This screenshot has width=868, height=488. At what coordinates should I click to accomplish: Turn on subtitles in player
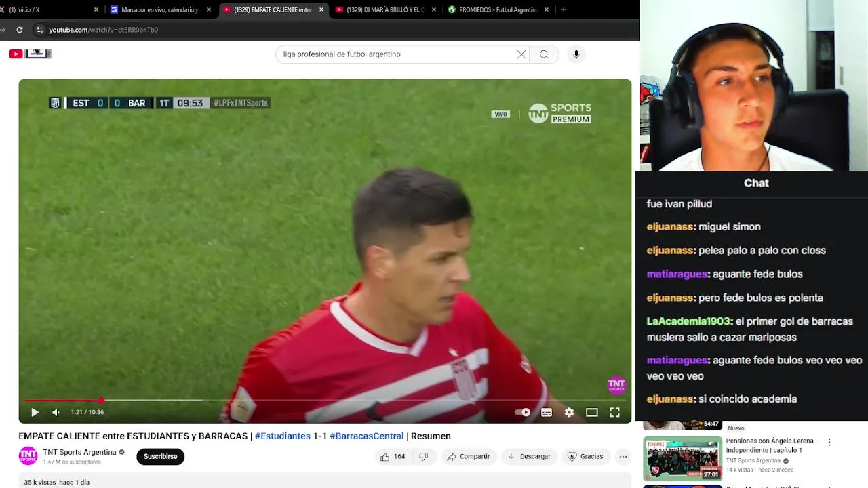pos(547,412)
